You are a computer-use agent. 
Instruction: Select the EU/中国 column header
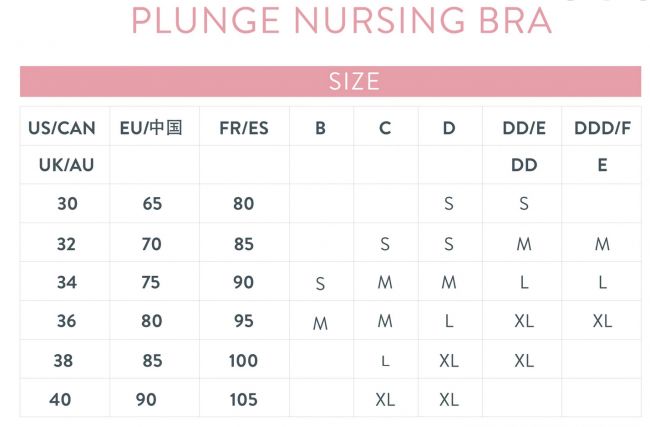[151, 128]
